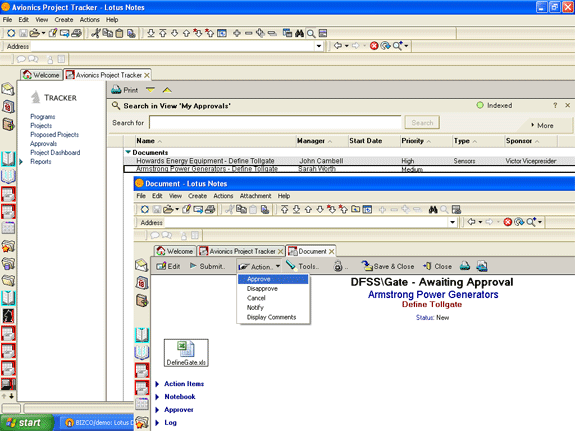Click the search magnifier icon beside 'Search in View'
575x431 pixels.
116,106
